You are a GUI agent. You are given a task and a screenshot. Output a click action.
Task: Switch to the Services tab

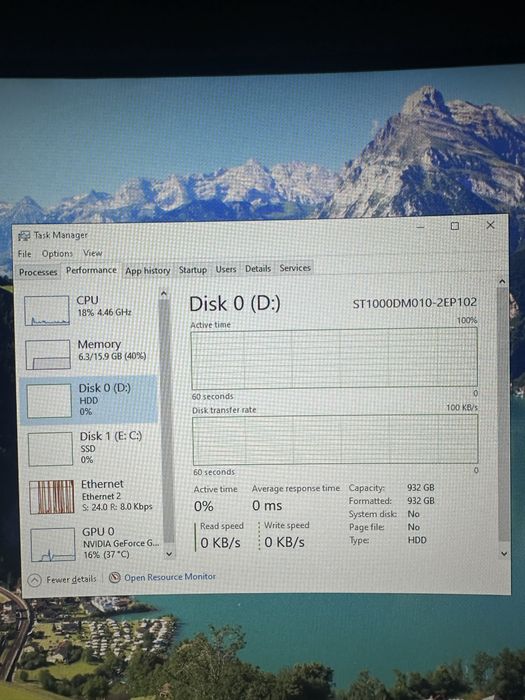tap(295, 268)
